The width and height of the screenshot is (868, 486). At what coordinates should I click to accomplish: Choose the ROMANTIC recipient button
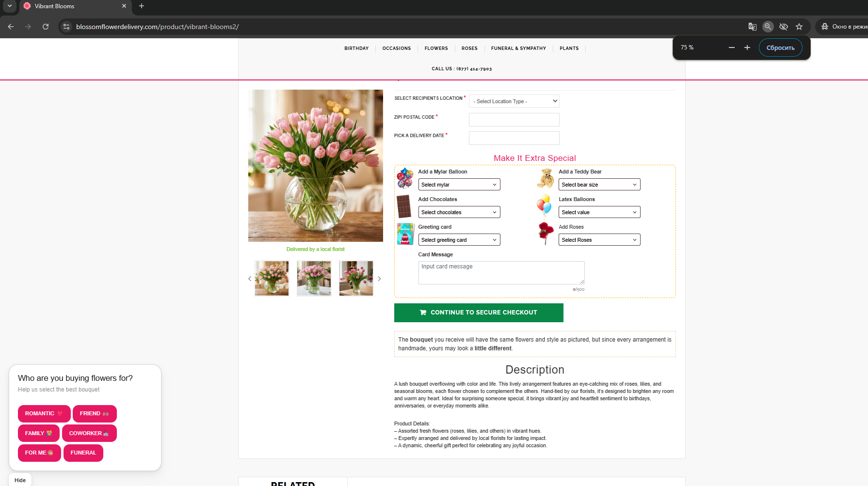(44, 413)
